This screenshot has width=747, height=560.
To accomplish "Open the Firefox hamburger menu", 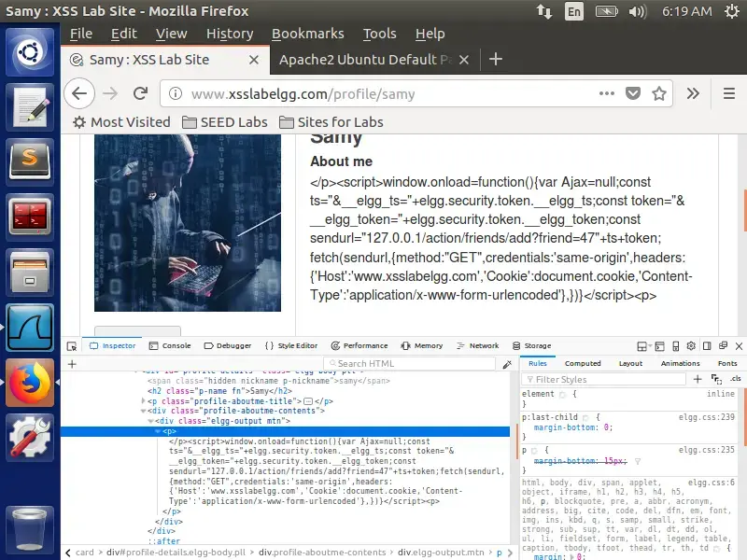I will [729, 93].
